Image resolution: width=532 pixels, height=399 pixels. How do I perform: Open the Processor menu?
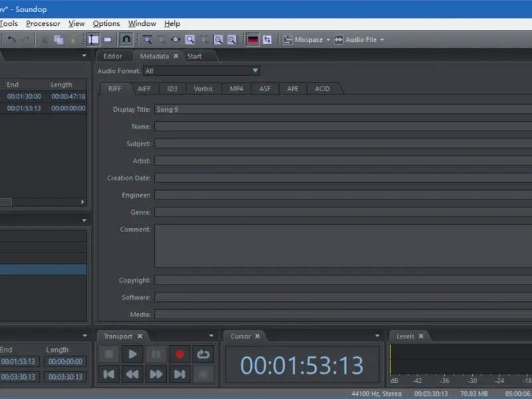(x=43, y=23)
